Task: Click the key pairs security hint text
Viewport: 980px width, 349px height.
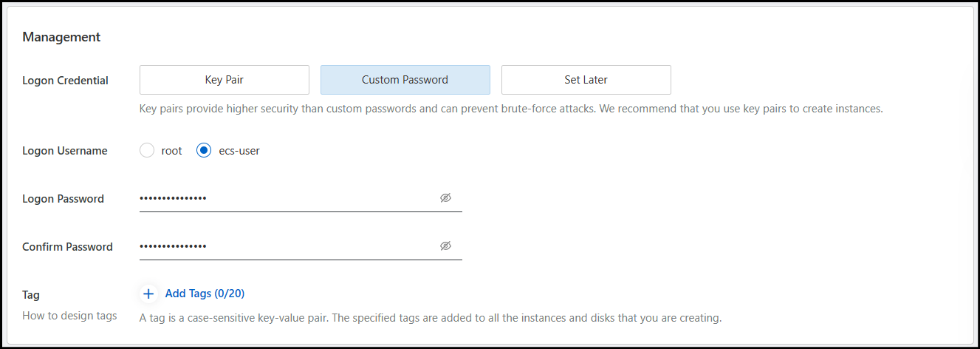Action: pyautogui.click(x=511, y=109)
